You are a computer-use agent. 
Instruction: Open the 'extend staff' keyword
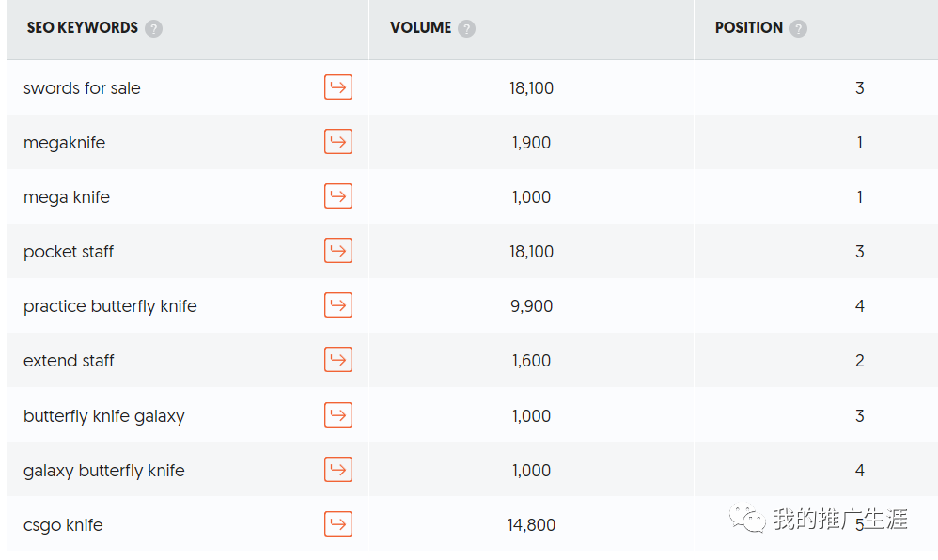tap(69, 361)
